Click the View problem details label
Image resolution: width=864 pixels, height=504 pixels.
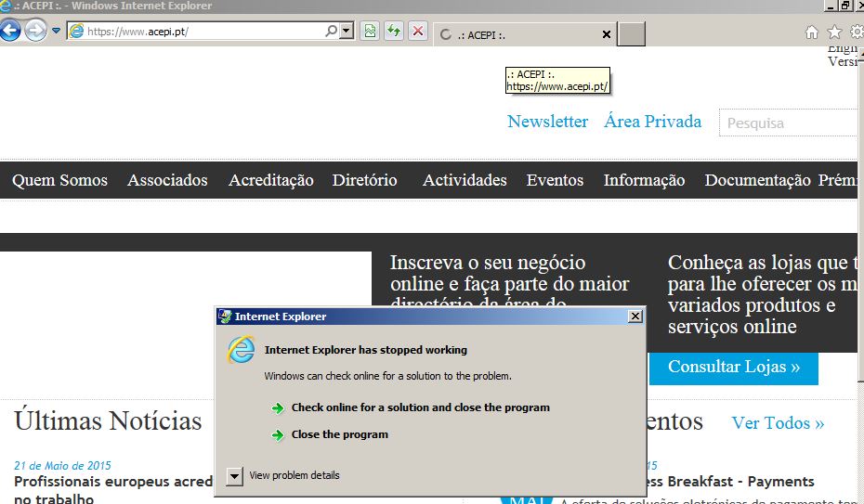[295, 475]
